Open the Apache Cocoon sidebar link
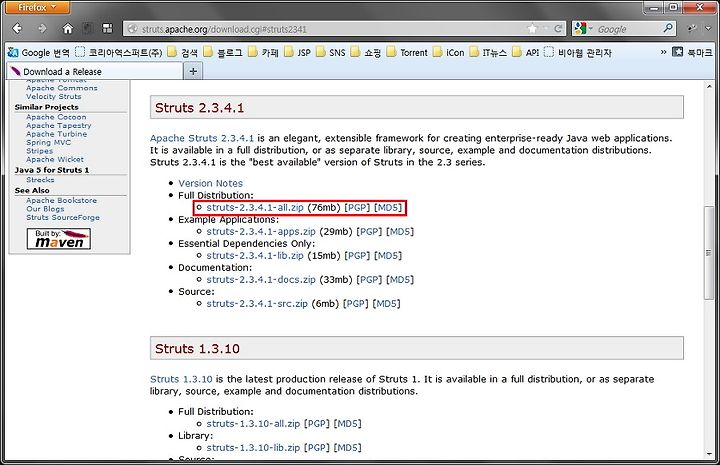 56,117
